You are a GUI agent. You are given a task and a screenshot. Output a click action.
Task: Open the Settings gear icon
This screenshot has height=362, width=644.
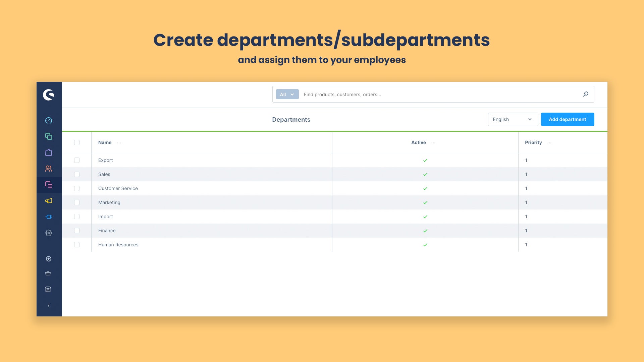coord(49,233)
